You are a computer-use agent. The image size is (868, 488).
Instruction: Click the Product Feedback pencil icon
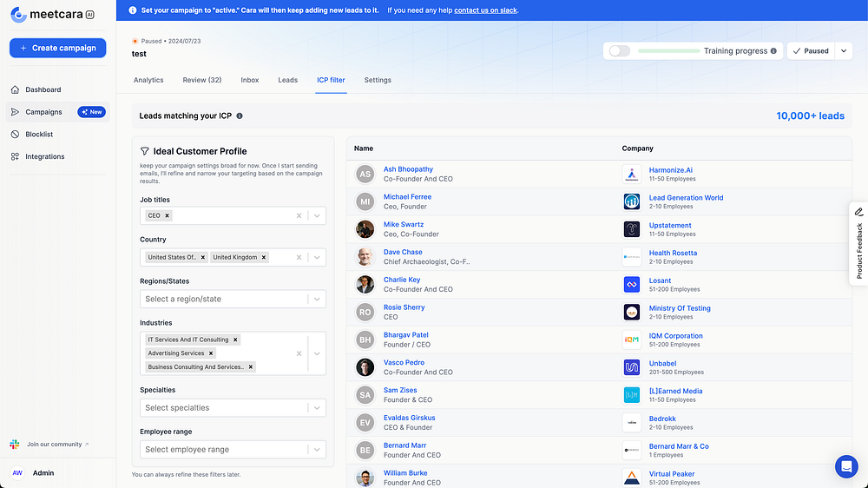tap(858, 212)
